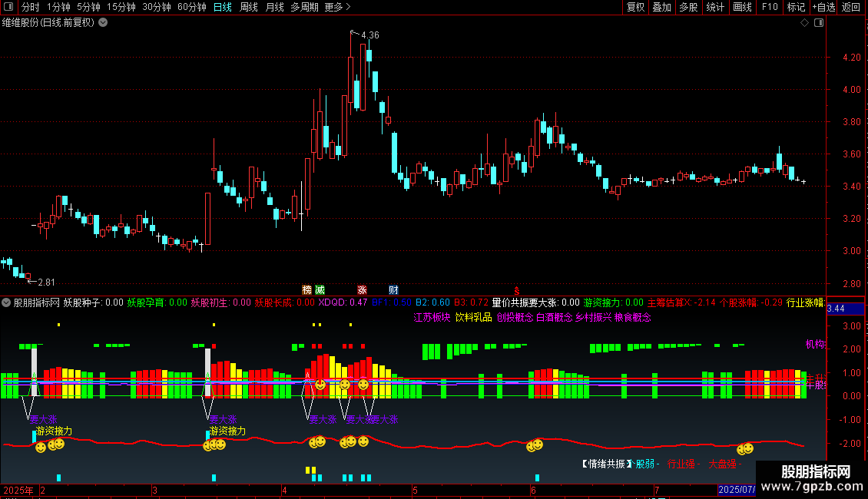Viewport: 868px width, 499px height.
Task: Click the 标记 mark button
Action: click(x=796, y=7)
